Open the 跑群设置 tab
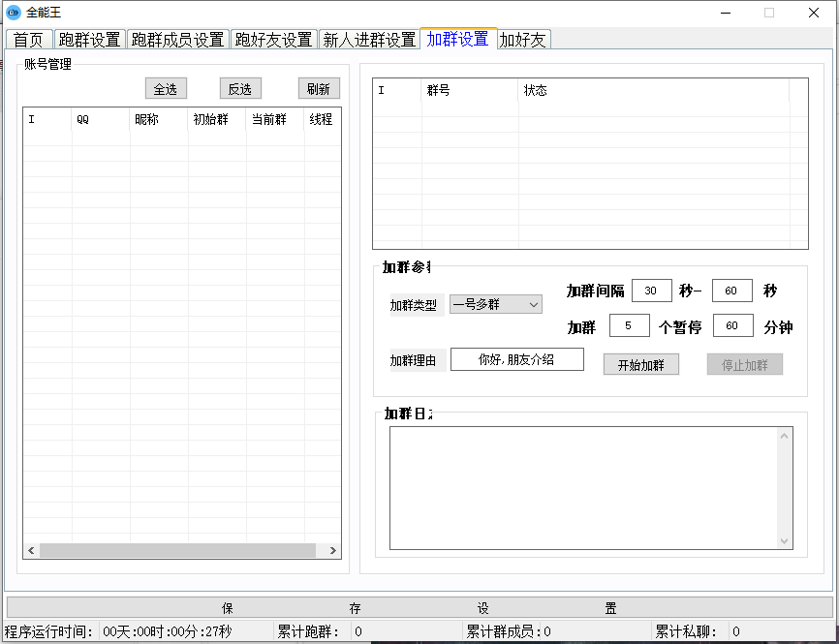839x644 pixels. click(x=90, y=40)
